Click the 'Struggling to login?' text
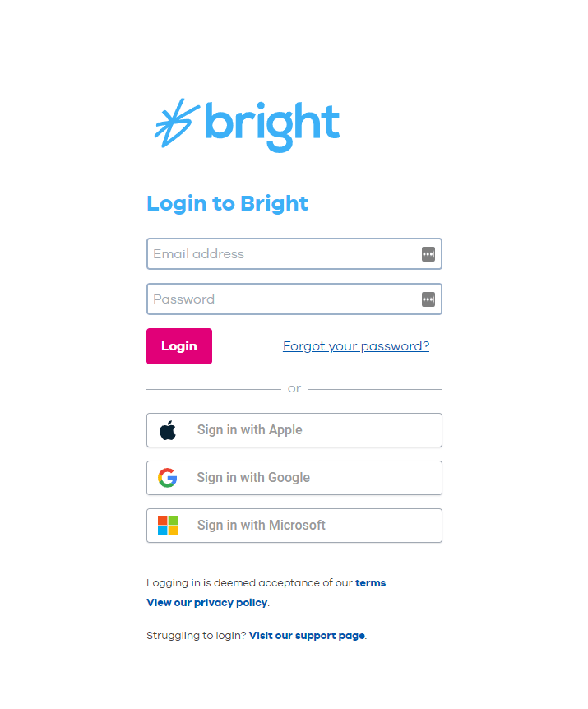The width and height of the screenshot is (588, 709). pyautogui.click(x=194, y=635)
